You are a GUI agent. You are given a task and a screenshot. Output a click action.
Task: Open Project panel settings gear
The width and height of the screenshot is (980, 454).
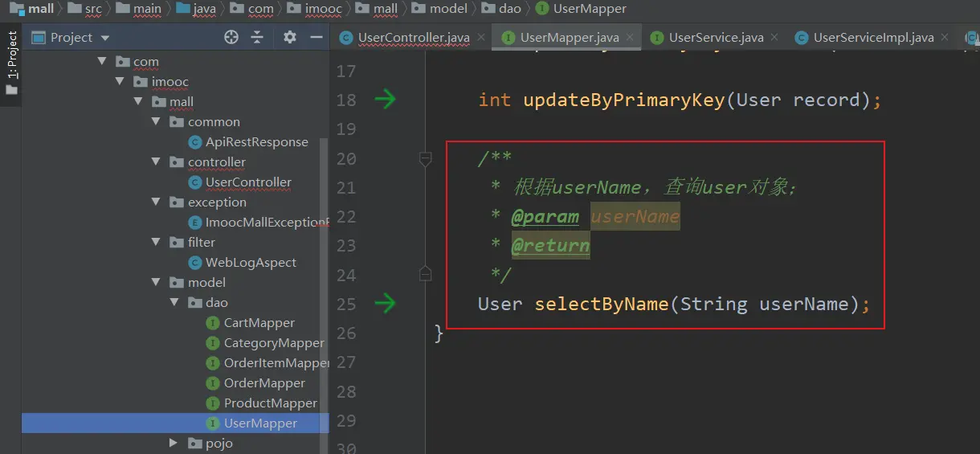pyautogui.click(x=290, y=37)
